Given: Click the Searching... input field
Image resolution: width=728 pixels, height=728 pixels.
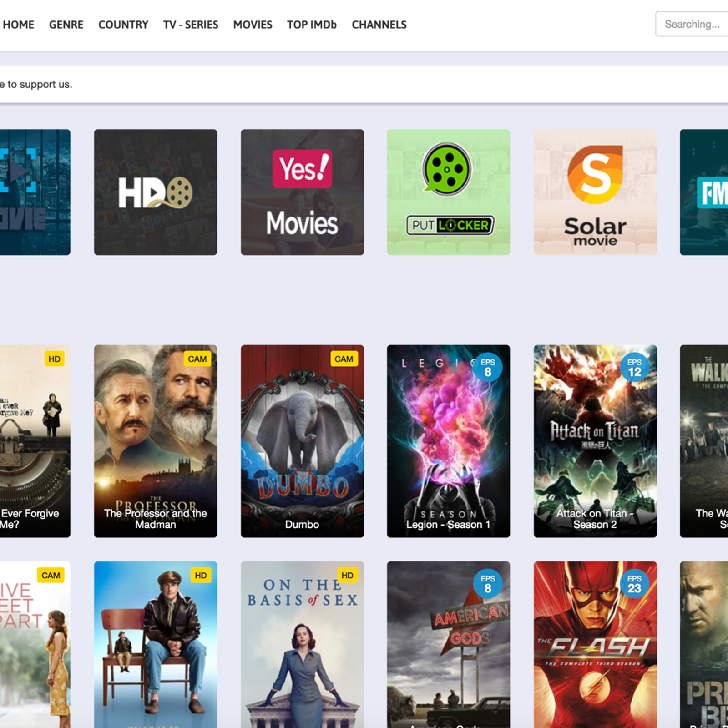Looking at the screenshot, I should pos(692,24).
